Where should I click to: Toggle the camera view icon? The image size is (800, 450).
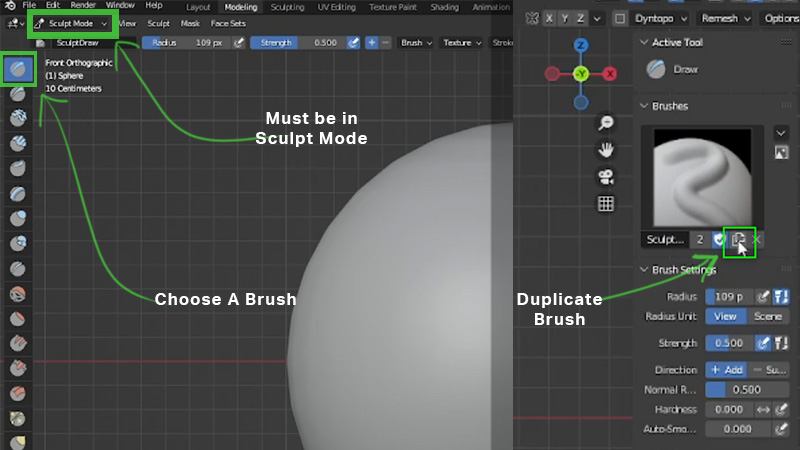[x=606, y=177]
